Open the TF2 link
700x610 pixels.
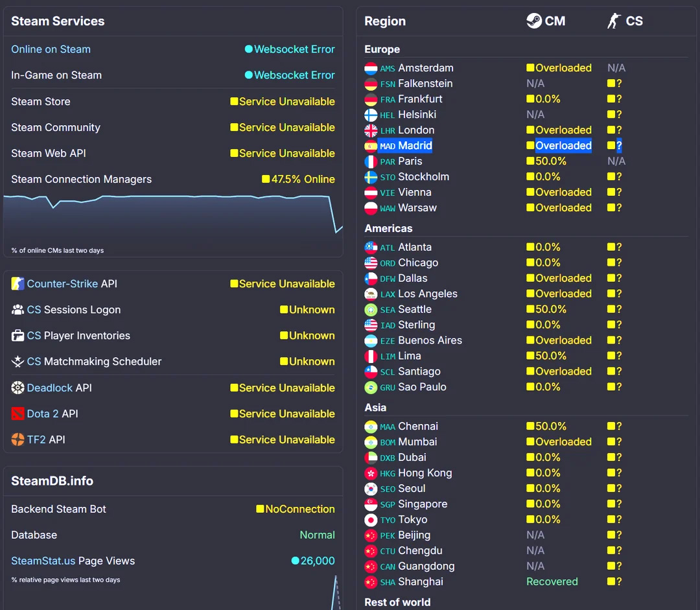coord(36,440)
